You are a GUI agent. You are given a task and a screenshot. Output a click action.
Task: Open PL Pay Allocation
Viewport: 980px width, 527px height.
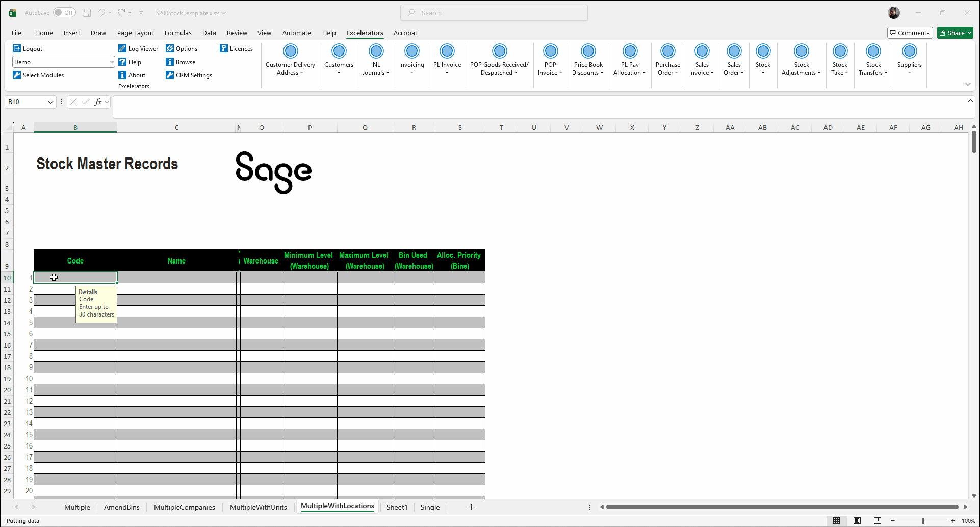(x=630, y=60)
